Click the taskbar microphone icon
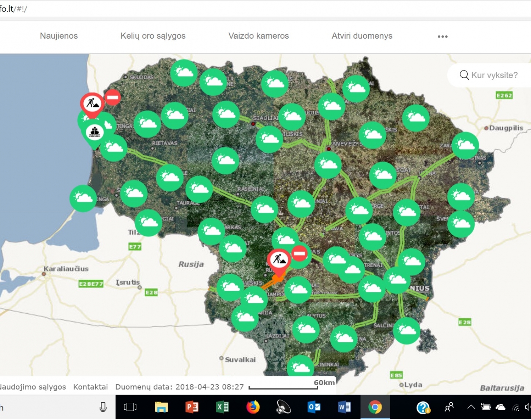This screenshot has width=531, height=420. tap(103, 407)
